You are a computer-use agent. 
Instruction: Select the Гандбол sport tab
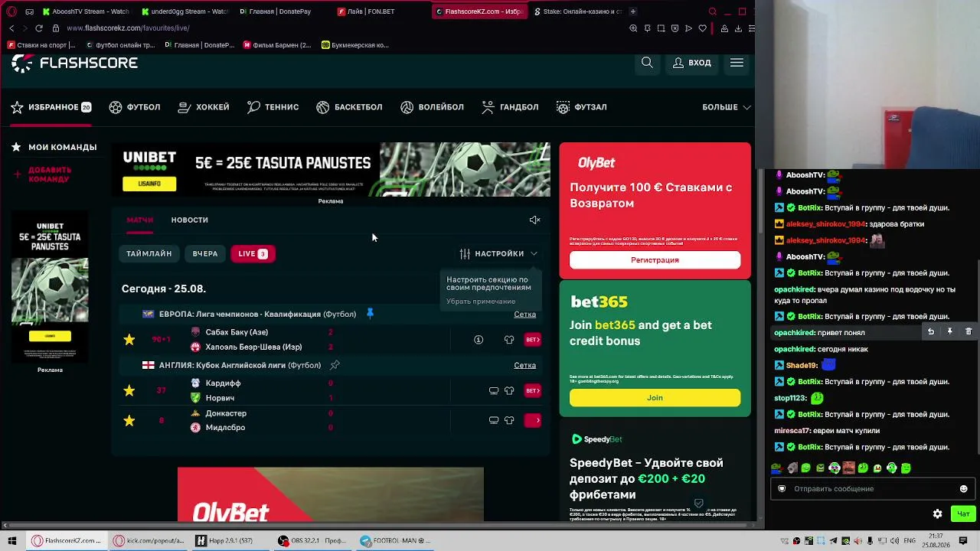pyautogui.click(x=510, y=107)
